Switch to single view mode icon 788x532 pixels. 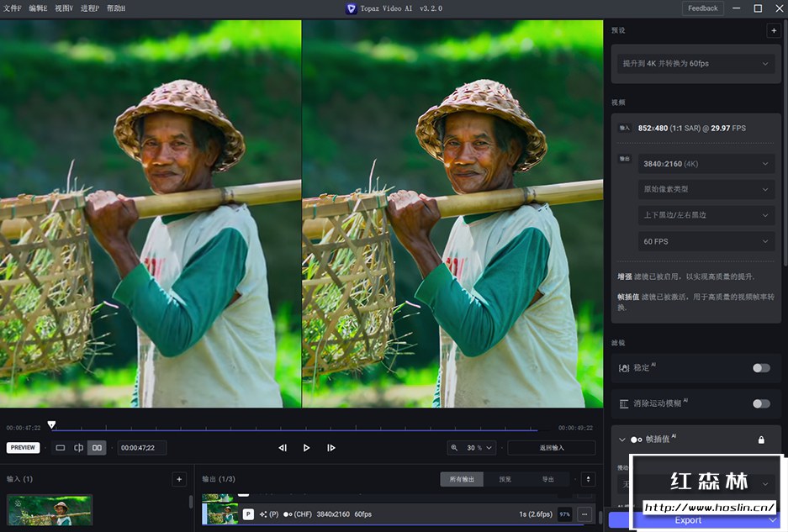pyautogui.click(x=61, y=448)
